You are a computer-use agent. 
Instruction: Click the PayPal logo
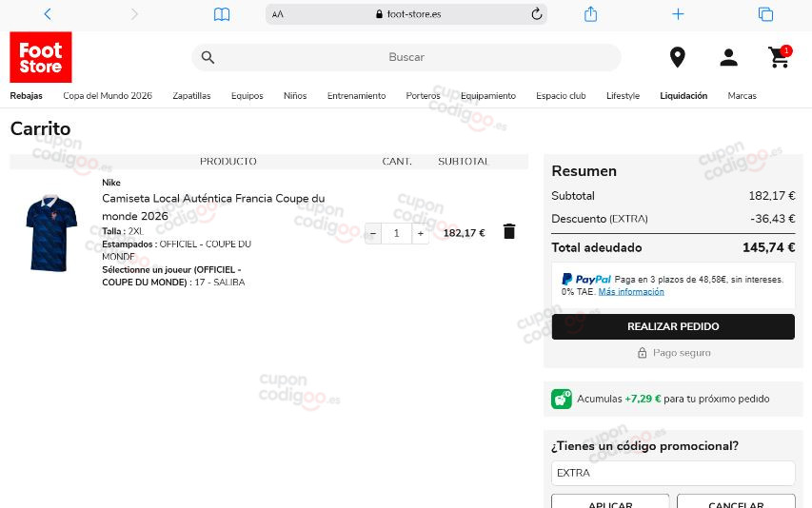click(586, 280)
